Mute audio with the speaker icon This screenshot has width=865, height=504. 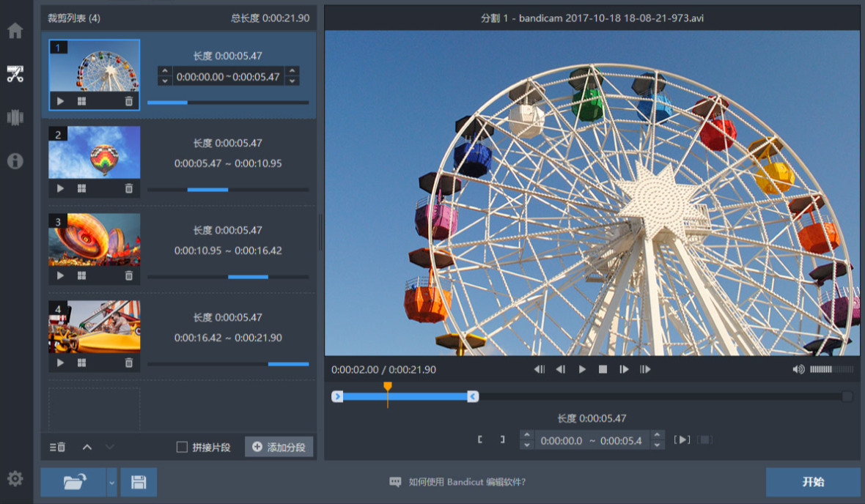(798, 369)
